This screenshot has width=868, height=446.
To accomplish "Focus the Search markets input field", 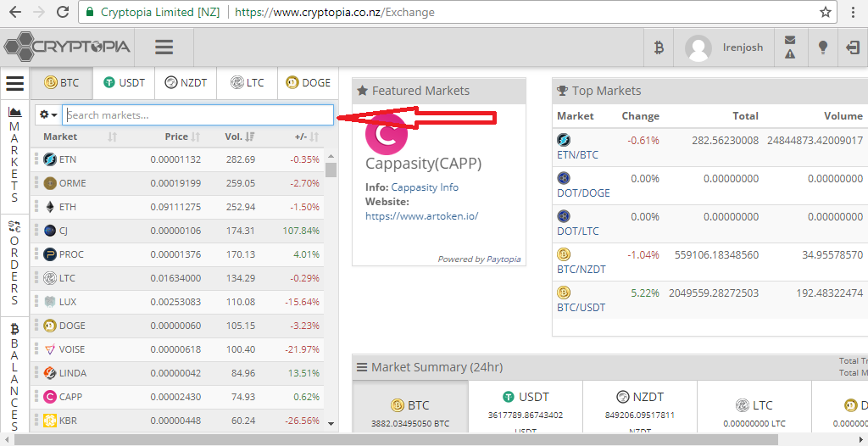I will coord(198,115).
